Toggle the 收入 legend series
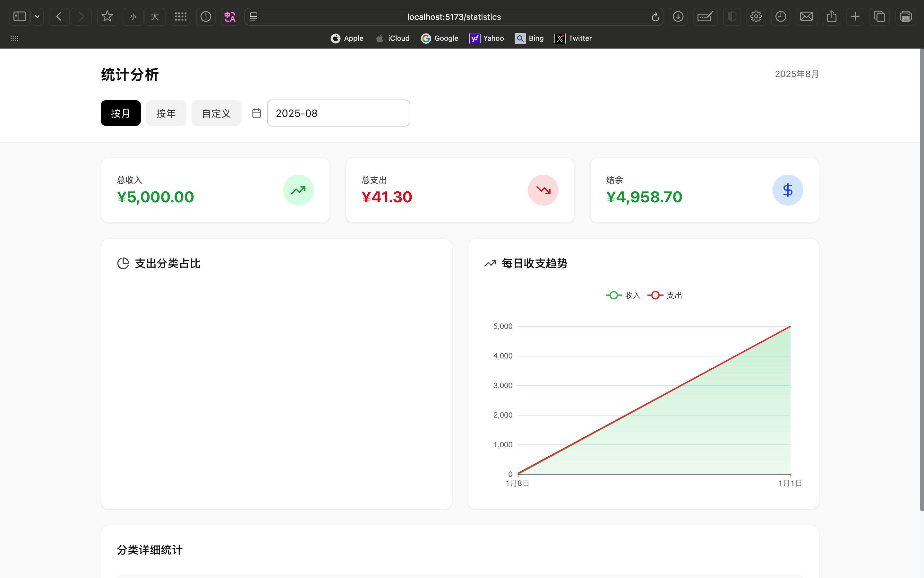The width and height of the screenshot is (924, 578). (x=623, y=295)
